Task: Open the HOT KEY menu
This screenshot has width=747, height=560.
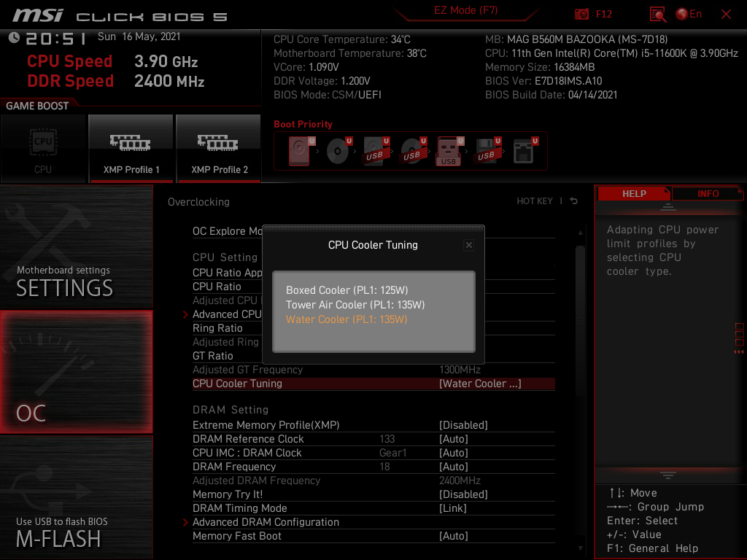Action: coord(535,201)
